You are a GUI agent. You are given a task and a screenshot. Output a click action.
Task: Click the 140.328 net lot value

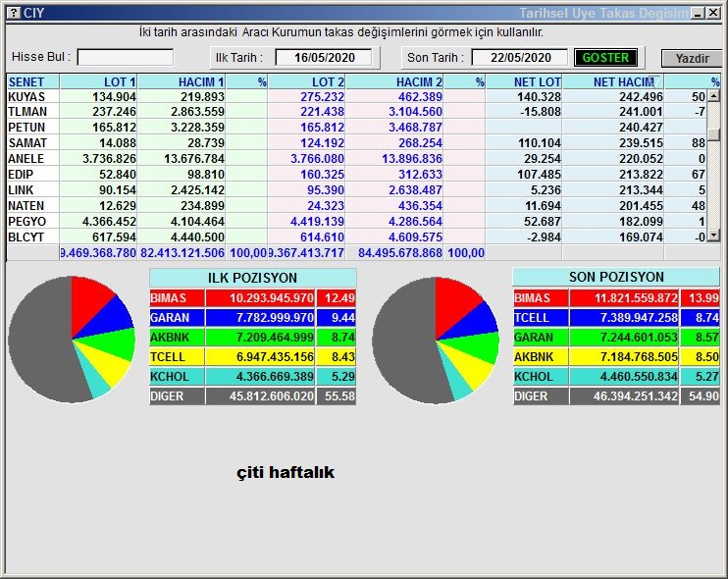click(539, 96)
